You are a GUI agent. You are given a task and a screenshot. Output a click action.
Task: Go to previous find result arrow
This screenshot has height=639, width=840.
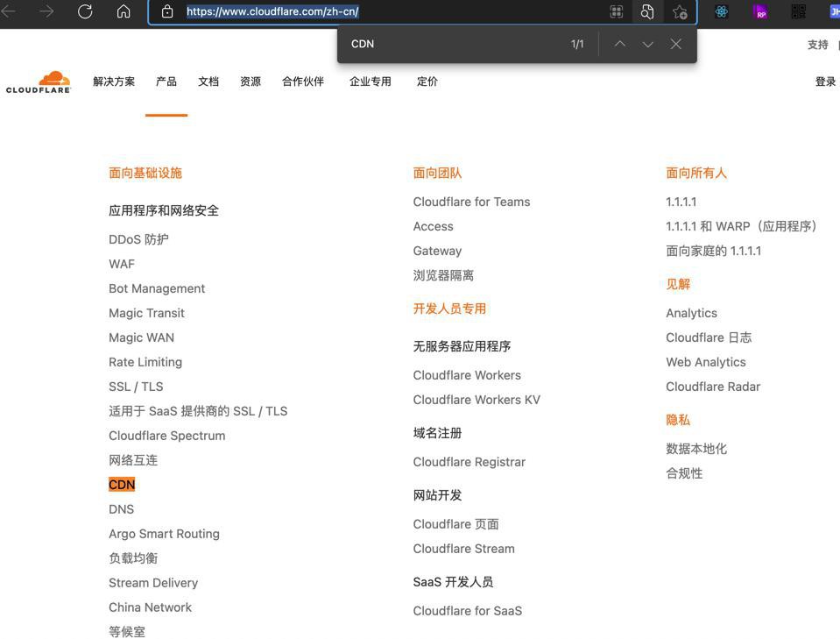click(620, 44)
